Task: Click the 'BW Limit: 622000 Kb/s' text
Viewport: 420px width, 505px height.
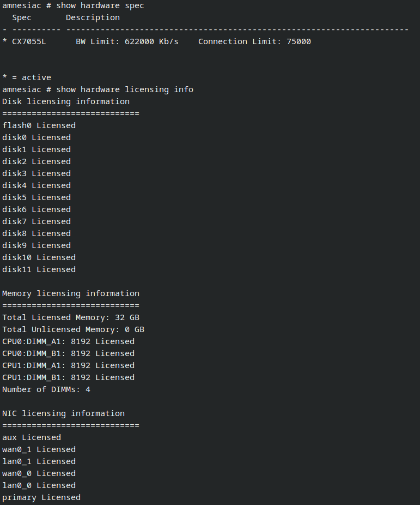Action: pyautogui.click(x=127, y=41)
